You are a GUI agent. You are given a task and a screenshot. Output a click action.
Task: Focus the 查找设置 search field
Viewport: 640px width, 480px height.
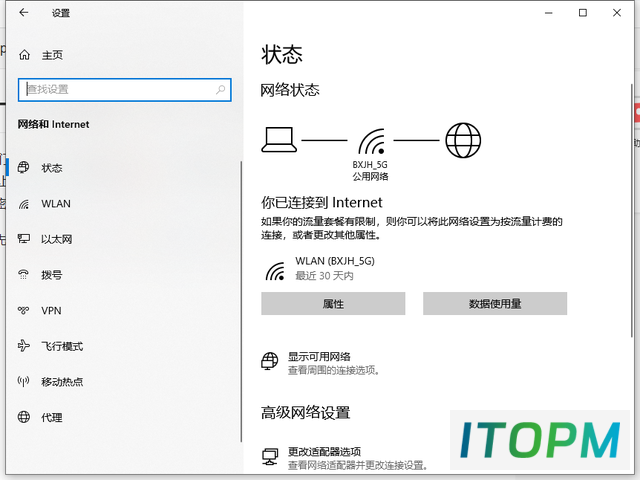tap(124, 89)
